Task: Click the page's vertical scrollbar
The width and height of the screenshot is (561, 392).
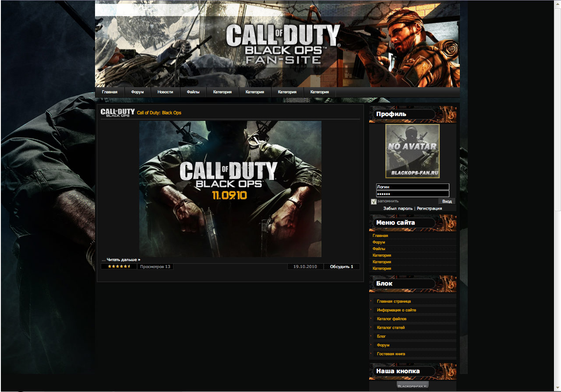Action: pyautogui.click(x=557, y=195)
